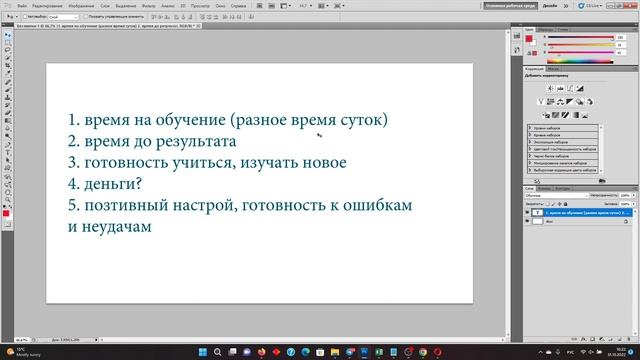Open the Файл menu

[x=22, y=6]
